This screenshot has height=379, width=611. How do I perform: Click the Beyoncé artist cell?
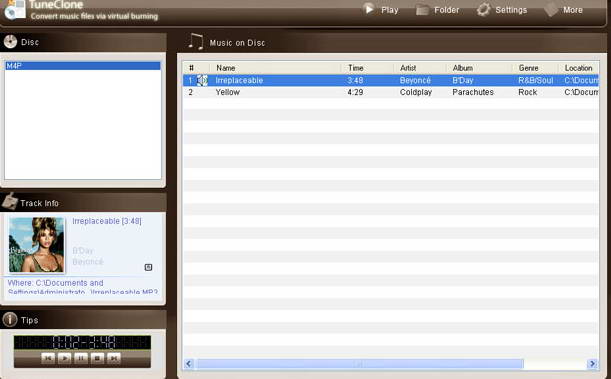pos(415,80)
